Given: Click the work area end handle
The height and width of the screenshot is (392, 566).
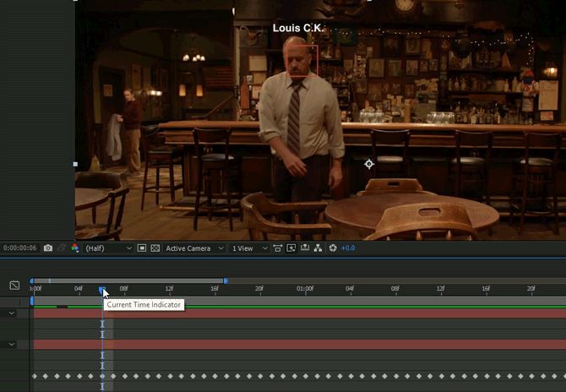Looking at the screenshot, I should (x=225, y=280).
